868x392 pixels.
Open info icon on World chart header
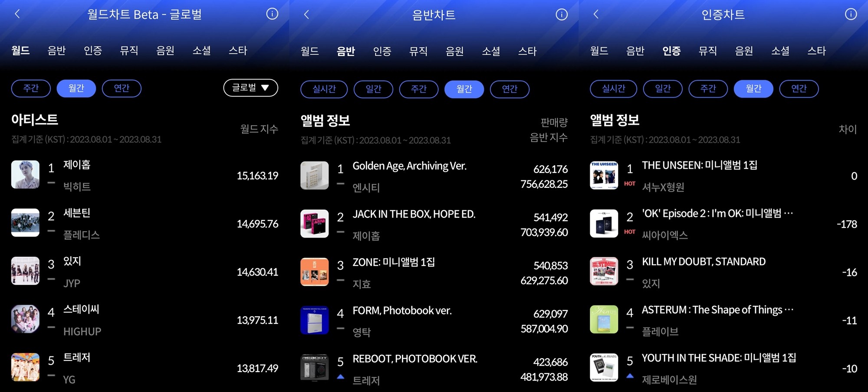pos(272,14)
